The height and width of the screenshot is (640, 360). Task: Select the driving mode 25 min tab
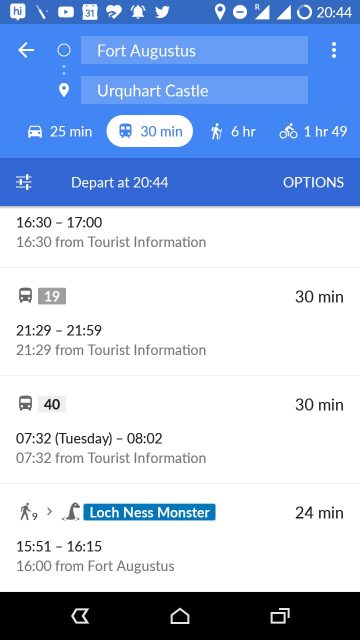click(x=60, y=131)
